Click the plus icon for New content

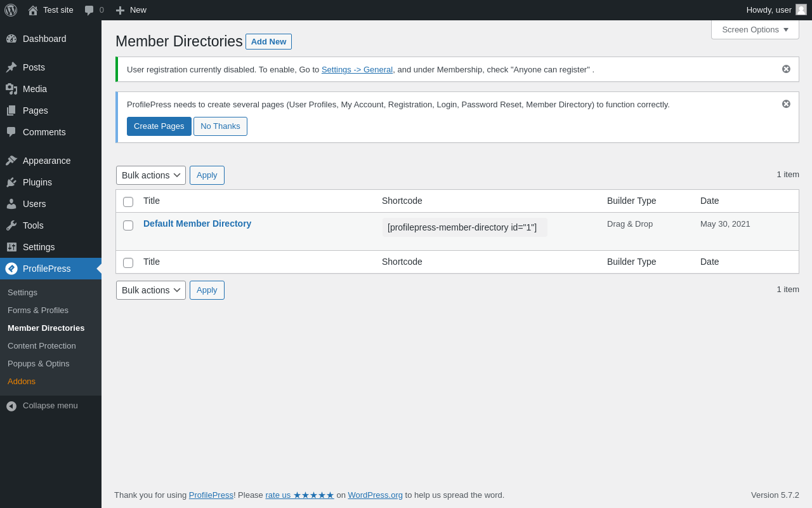(x=120, y=10)
